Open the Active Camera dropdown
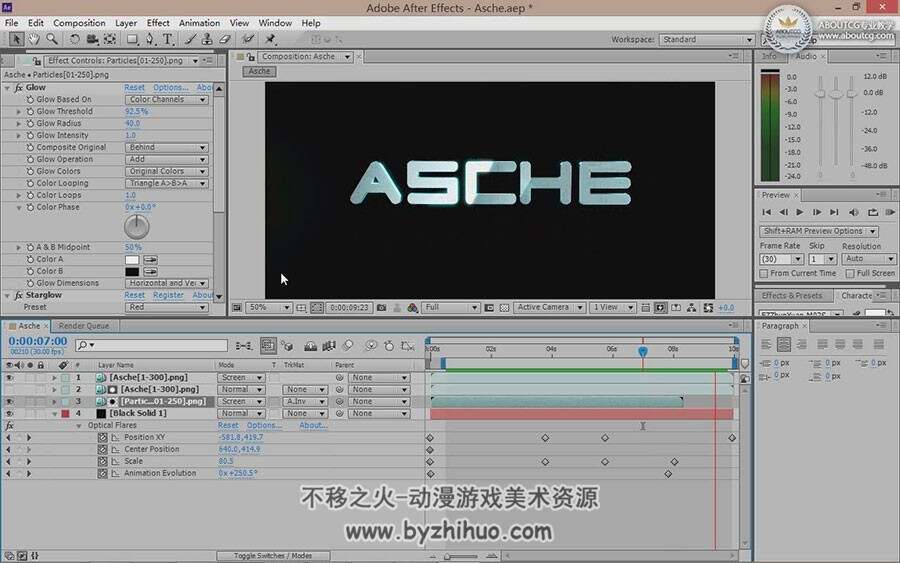 (549, 308)
